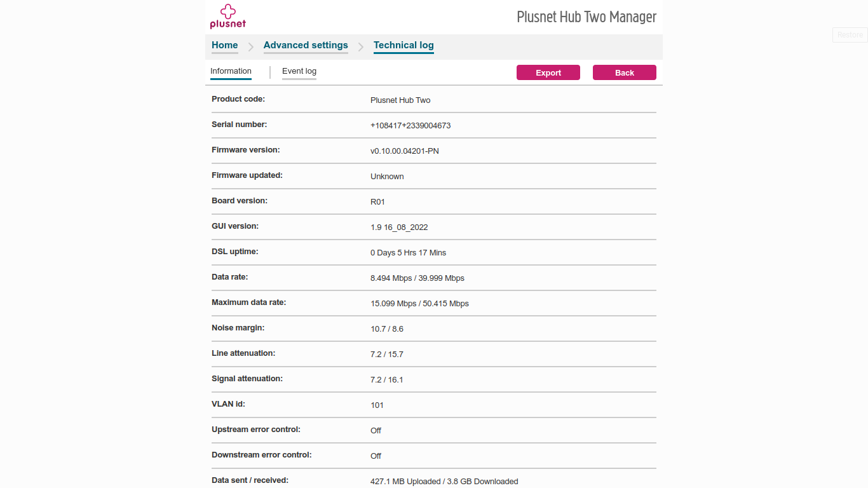868x488 pixels.
Task: Open Advanced settings from breadcrumb
Action: [x=306, y=45]
